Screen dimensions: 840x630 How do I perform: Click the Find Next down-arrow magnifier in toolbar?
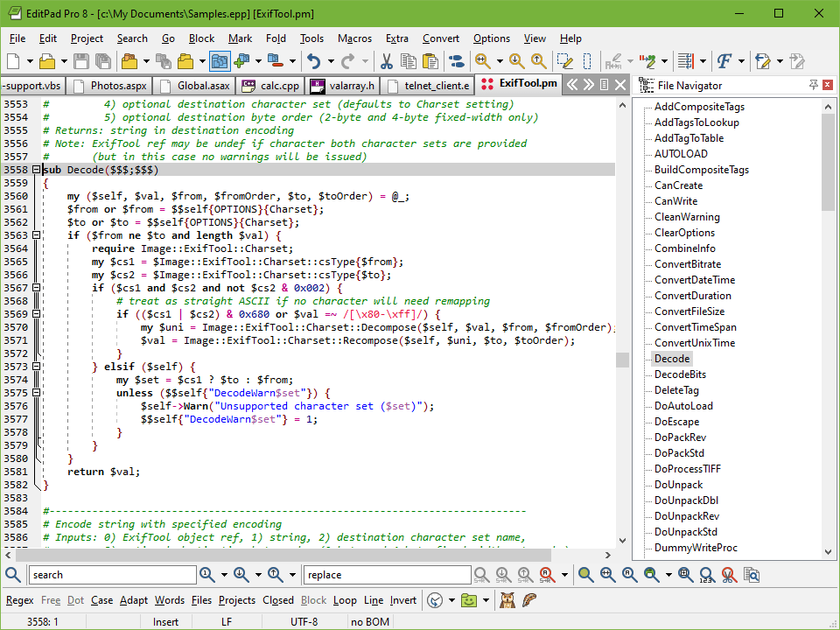(x=516, y=61)
